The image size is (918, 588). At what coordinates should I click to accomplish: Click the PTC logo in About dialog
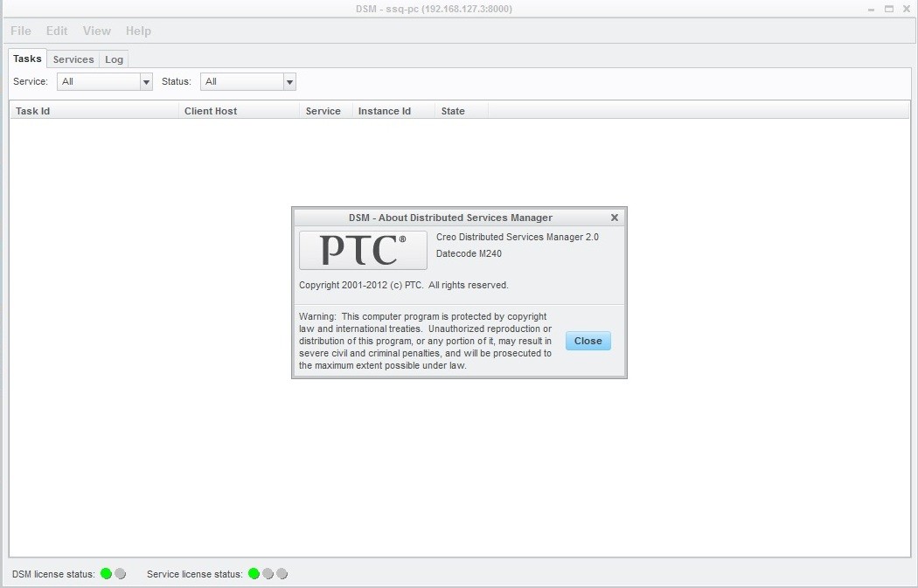point(363,250)
